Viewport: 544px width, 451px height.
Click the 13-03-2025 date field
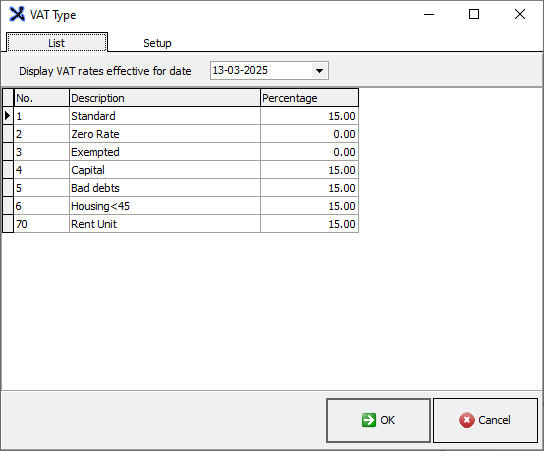point(269,71)
